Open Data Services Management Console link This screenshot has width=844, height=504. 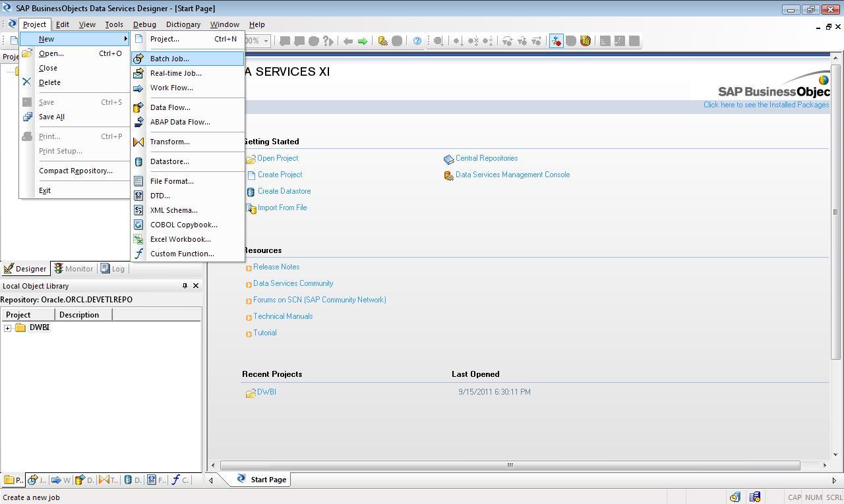(x=512, y=175)
